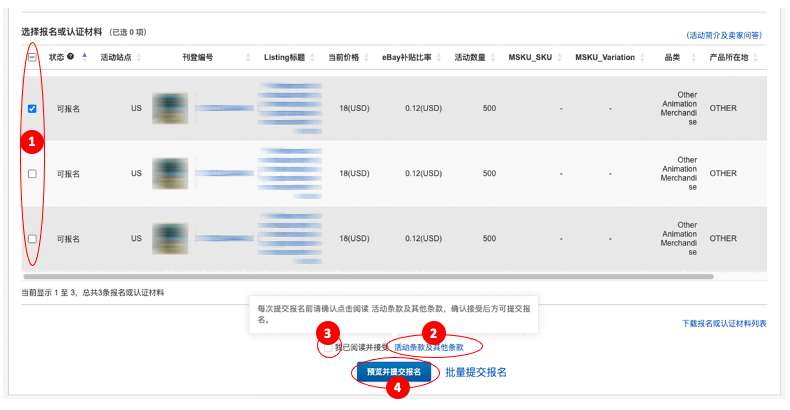
Task: Toggle the select-all header checkbox
Action: (32, 57)
